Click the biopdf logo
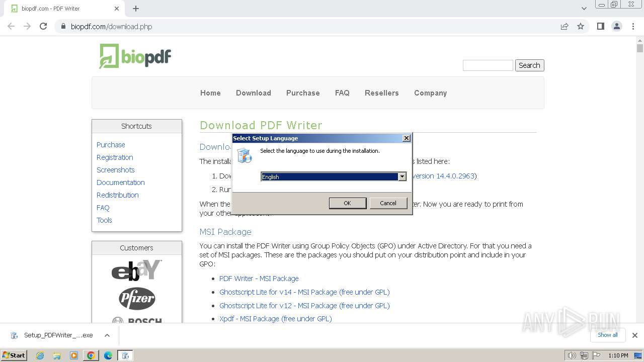The width and height of the screenshot is (644, 362). coord(135,56)
